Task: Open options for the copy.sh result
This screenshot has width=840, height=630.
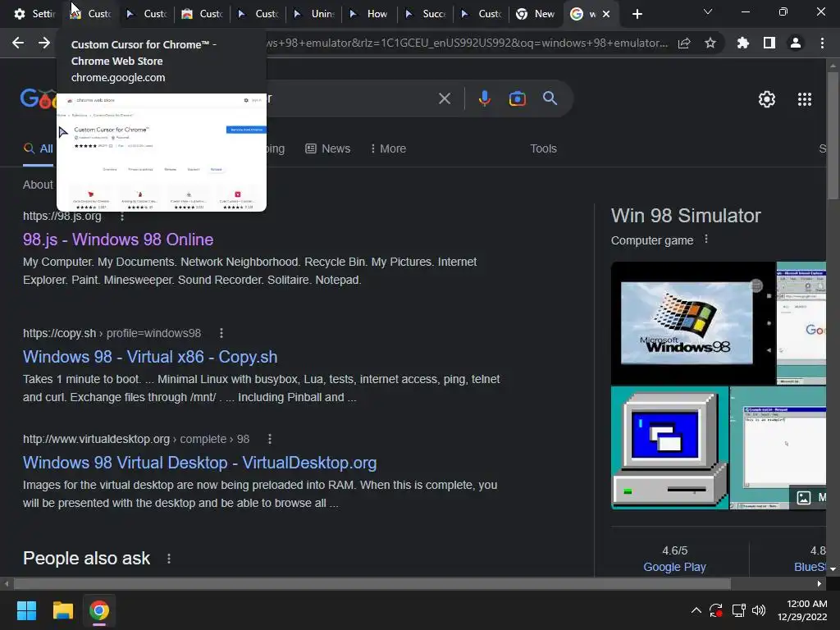Action: pyautogui.click(x=221, y=333)
